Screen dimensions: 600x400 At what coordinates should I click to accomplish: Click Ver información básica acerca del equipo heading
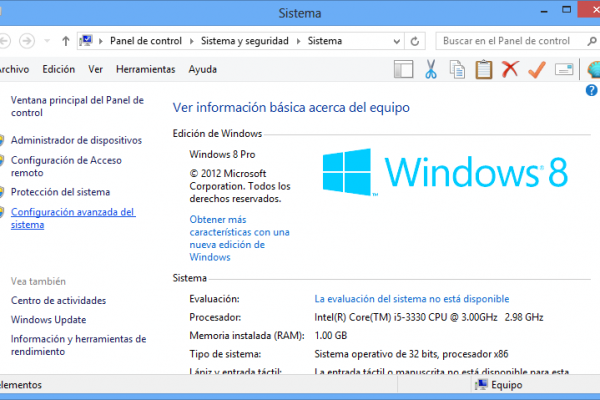(x=291, y=108)
